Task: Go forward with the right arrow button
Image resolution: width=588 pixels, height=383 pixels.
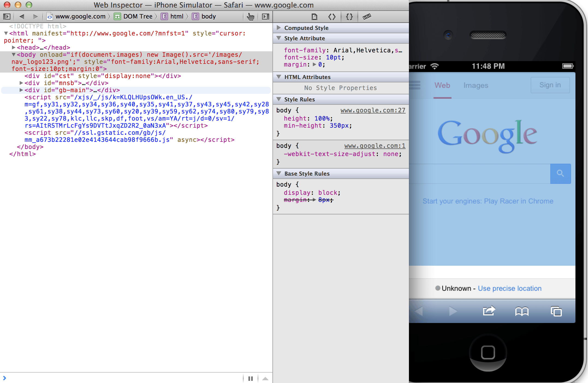Action: (35, 17)
